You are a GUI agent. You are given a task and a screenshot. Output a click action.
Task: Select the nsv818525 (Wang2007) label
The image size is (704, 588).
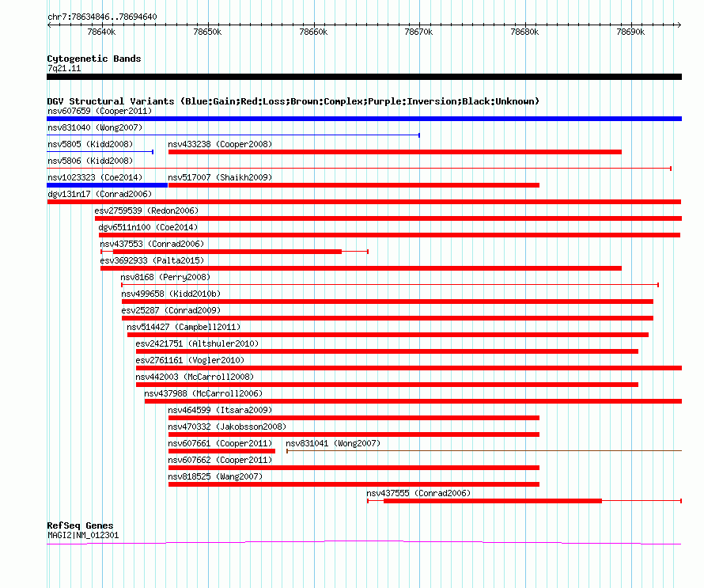click(215, 476)
